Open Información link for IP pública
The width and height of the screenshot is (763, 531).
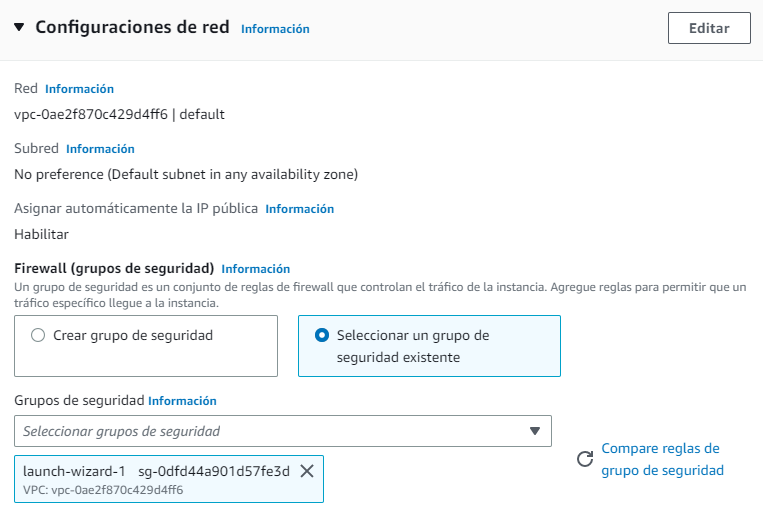[300, 209]
